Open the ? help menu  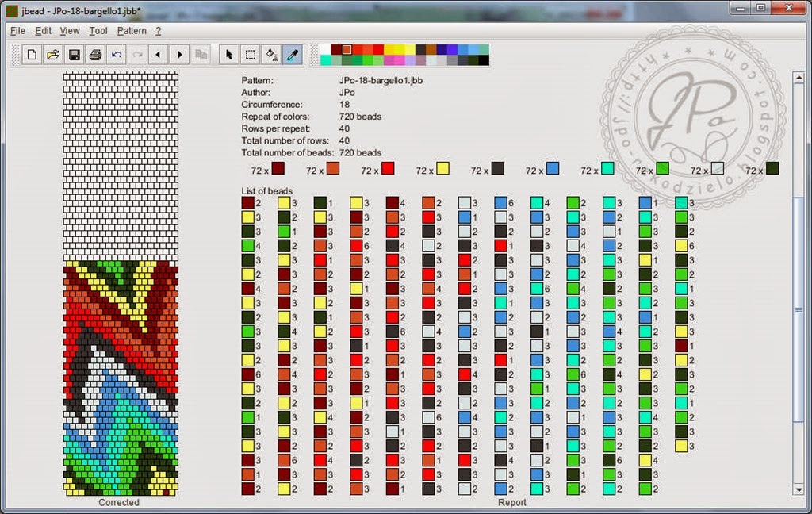click(x=158, y=31)
